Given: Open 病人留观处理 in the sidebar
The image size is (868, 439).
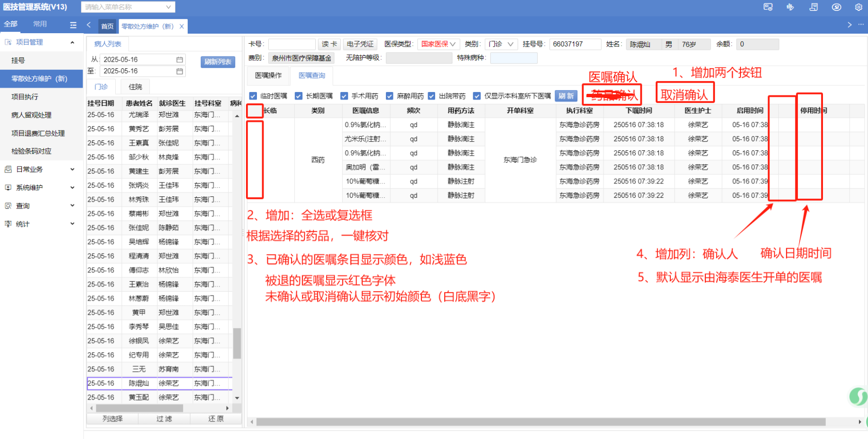Looking at the screenshot, I should (x=41, y=115).
